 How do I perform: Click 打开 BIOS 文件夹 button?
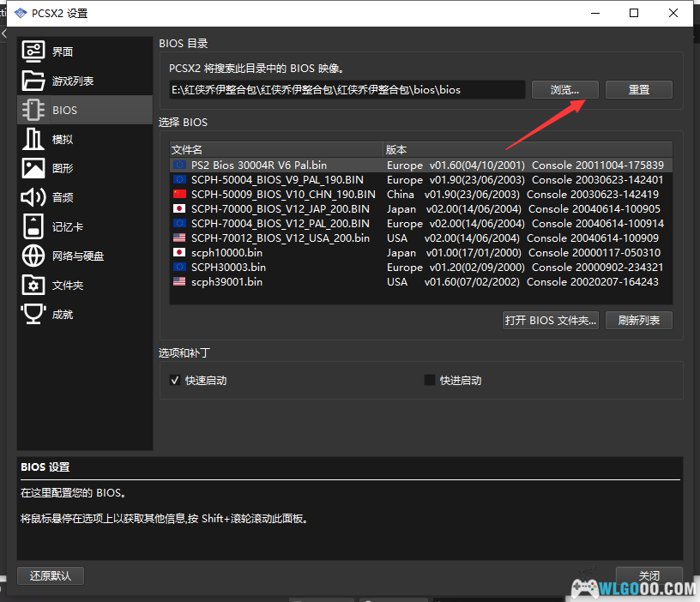click(x=550, y=321)
